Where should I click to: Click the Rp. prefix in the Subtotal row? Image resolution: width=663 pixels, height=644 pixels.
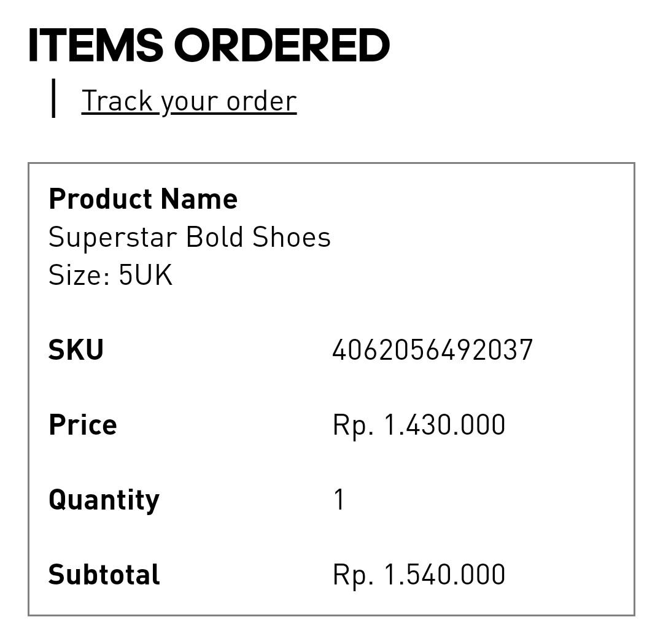(x=353, y=575)
